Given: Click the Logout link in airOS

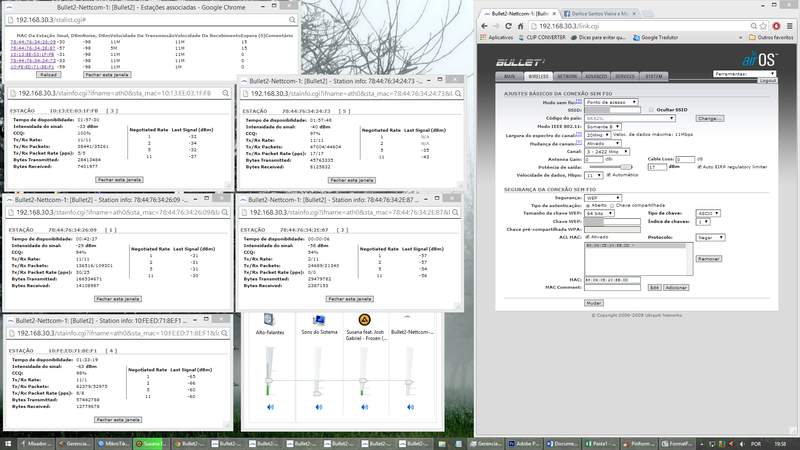Looking at the screenshot, I should pos(767,81).
